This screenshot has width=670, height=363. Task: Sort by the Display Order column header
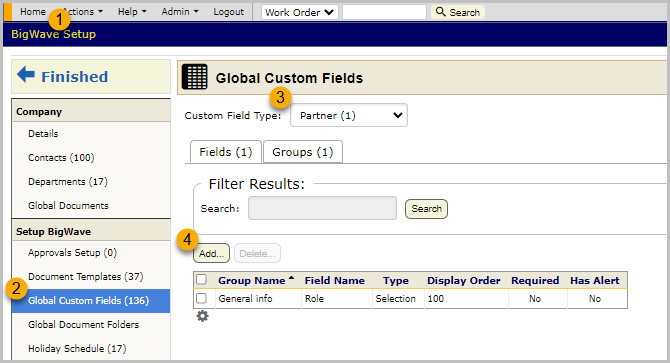464,281
